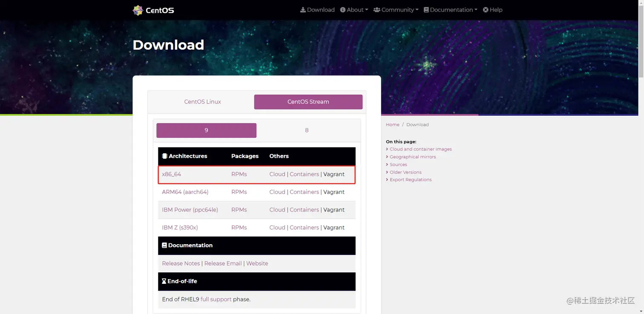
Task: Open RPMs link in ARM64 row
Action: click(x=239, y=192)
